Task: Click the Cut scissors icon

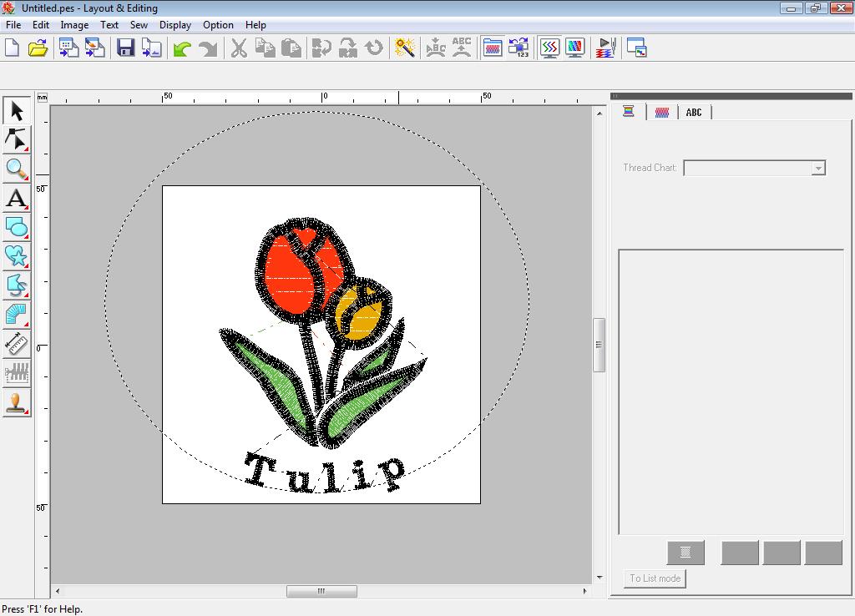Action: (239, 48)
